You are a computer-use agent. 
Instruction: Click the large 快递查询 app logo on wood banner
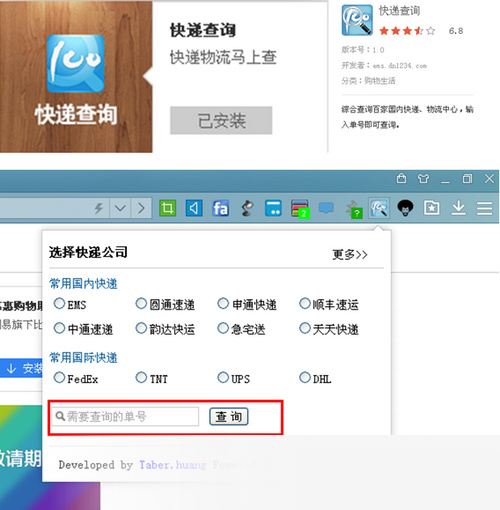tap(75, 64)
